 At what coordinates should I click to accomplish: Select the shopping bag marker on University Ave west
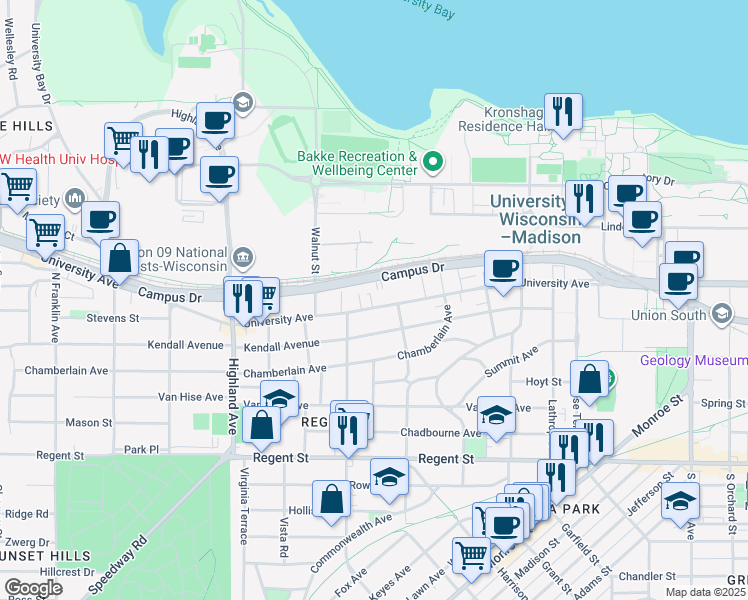(119, 258)
